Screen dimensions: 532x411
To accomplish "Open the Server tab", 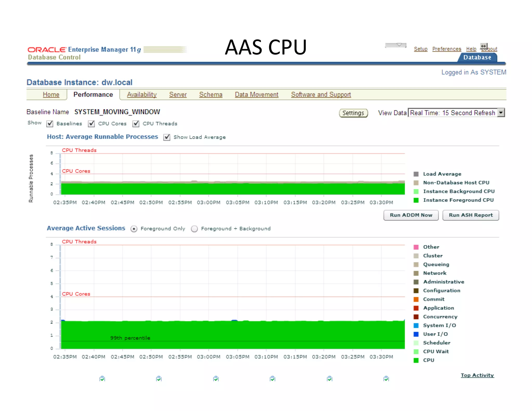I will tap(178, 95).
